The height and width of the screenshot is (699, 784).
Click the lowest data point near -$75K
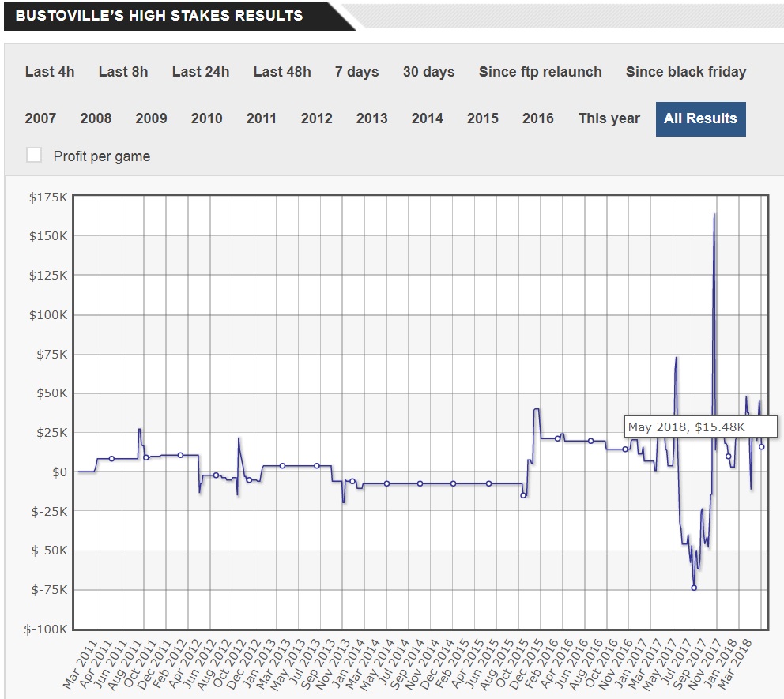(x=694, y=588)
